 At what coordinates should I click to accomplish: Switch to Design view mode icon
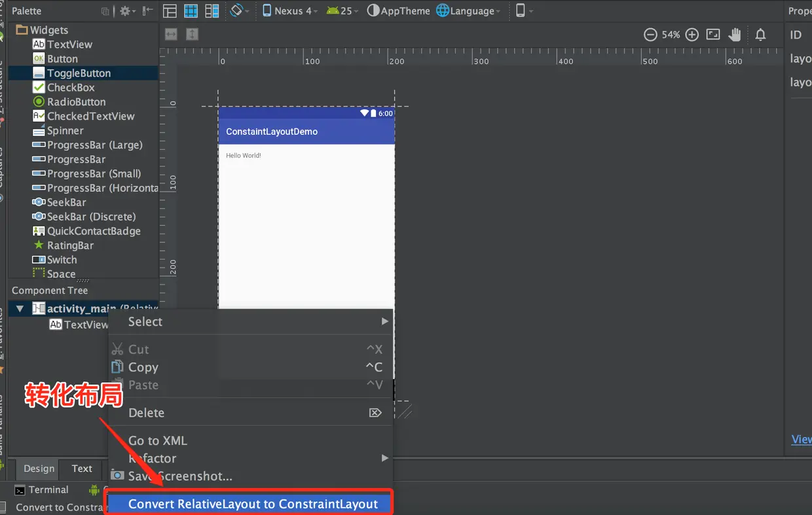click(170, 11)
